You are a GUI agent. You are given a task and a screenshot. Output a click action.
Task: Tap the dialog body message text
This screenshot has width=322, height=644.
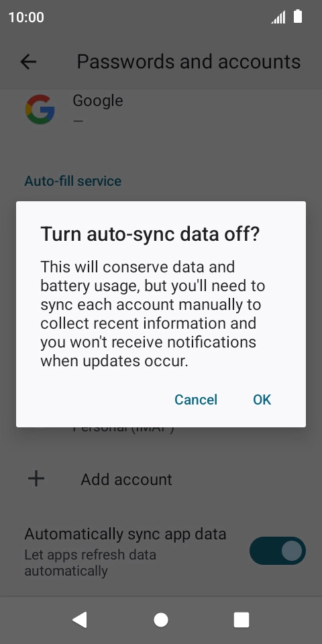pos(153,314)
